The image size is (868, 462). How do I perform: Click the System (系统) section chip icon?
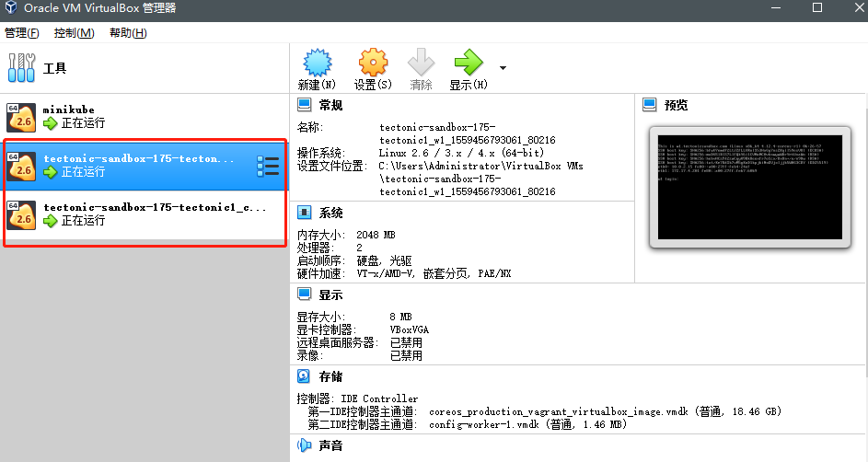coord(305,213)
